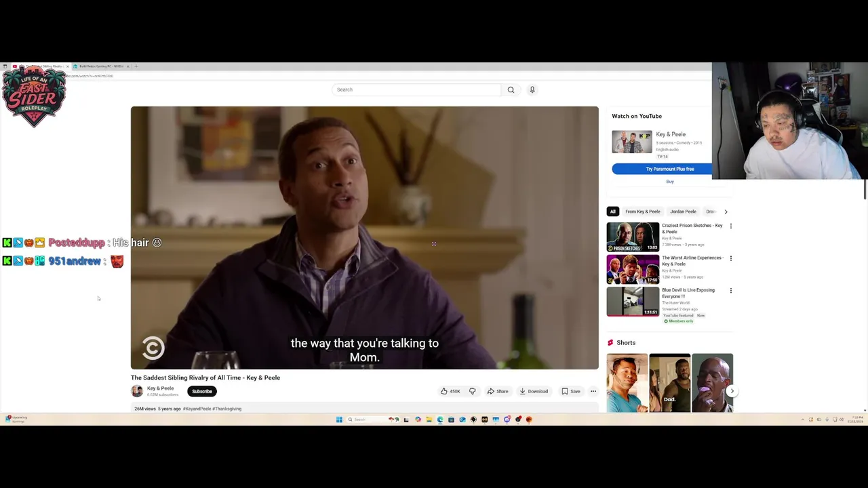
Task: Open the Key & Peele channel avatar
Action: pyautogui.click(x=137, y=391)
